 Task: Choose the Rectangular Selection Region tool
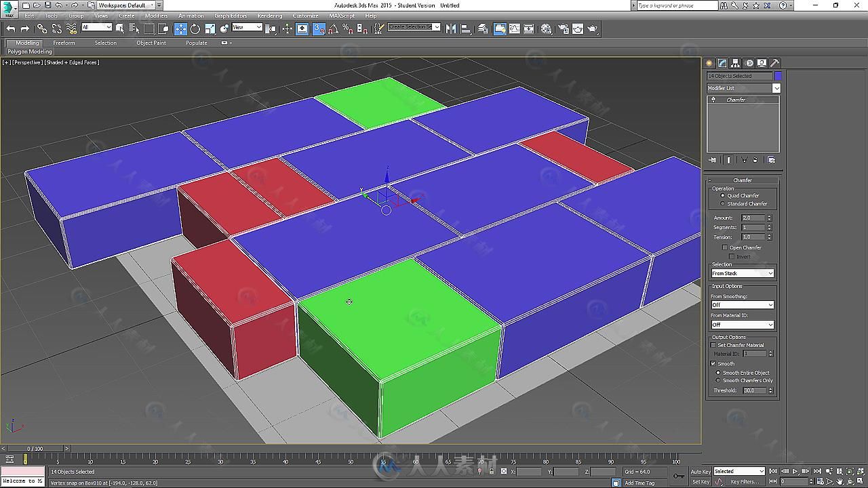pos(149,28)
